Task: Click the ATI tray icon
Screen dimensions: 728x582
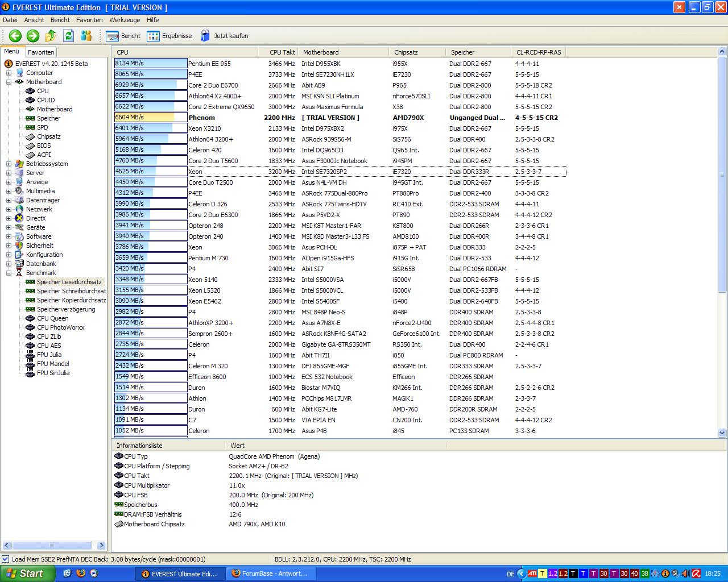Action: 532,573
